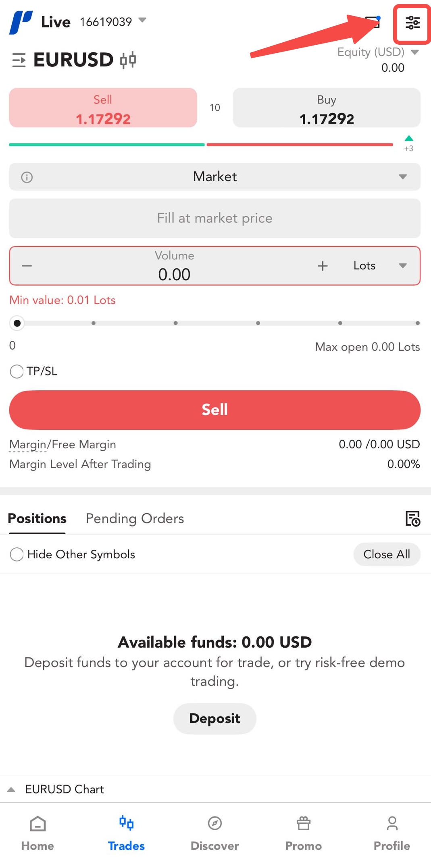Enable the TP/SL option
The image size is (431, 868).
[x=17, y=371]
